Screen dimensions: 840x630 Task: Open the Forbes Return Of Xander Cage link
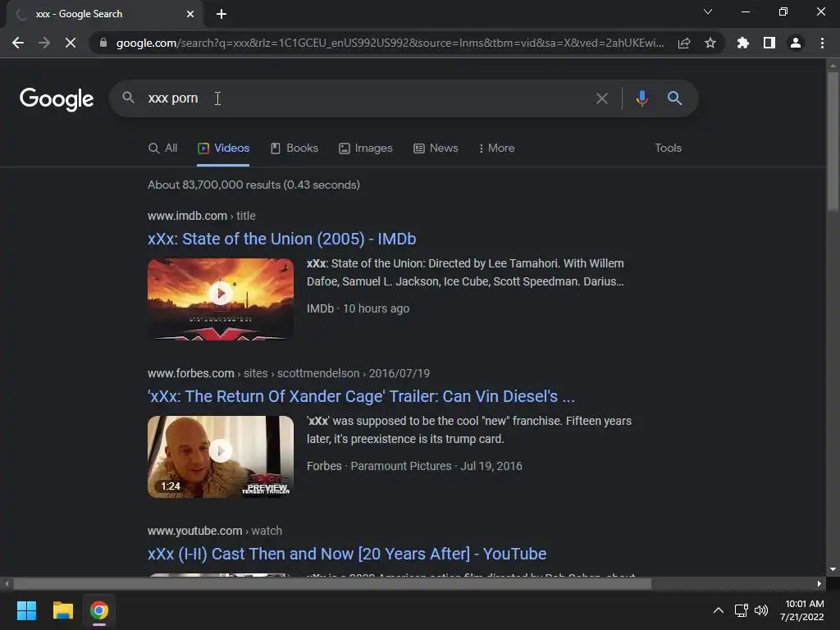(x=361, y=396)
